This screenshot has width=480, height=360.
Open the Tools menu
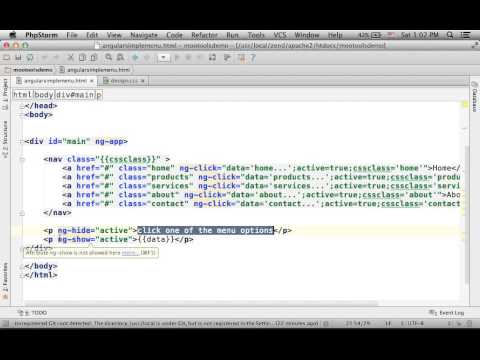point(256,35)
